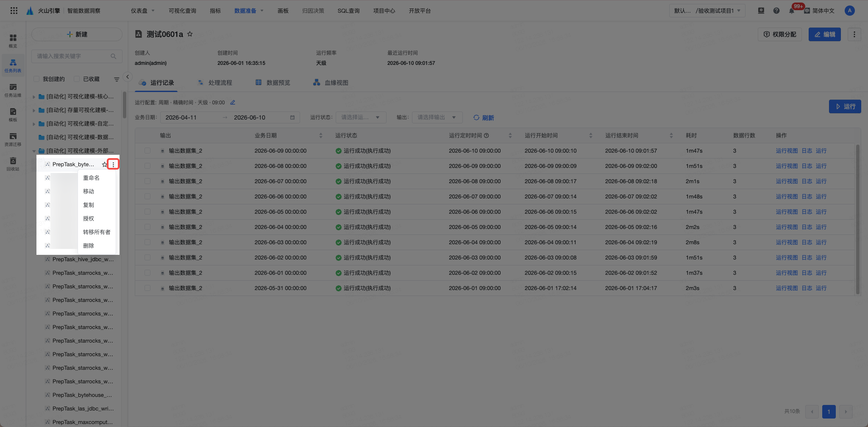Viewport: 868px width, 427px height.
Task: Open the user avatar A icon
Action: coord(849,11)
